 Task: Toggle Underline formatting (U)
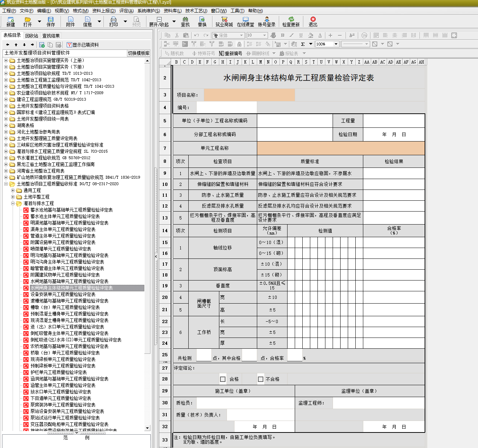point(301,35)
